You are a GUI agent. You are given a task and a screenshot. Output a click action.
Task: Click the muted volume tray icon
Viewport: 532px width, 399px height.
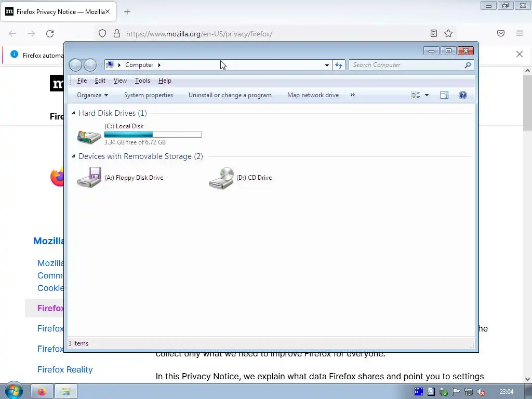click(x=481, y=392)
